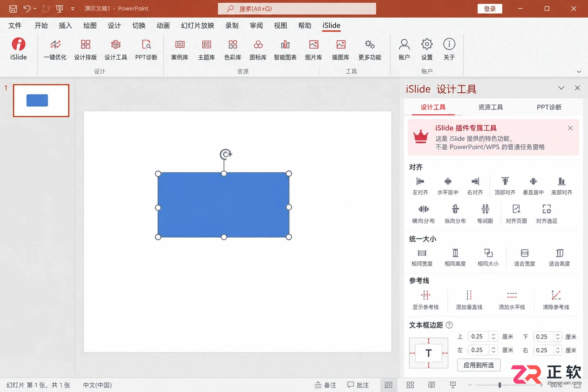Click the zoom slider handle
Viewport: 588px width, 392px height.
tap(500, 385)
